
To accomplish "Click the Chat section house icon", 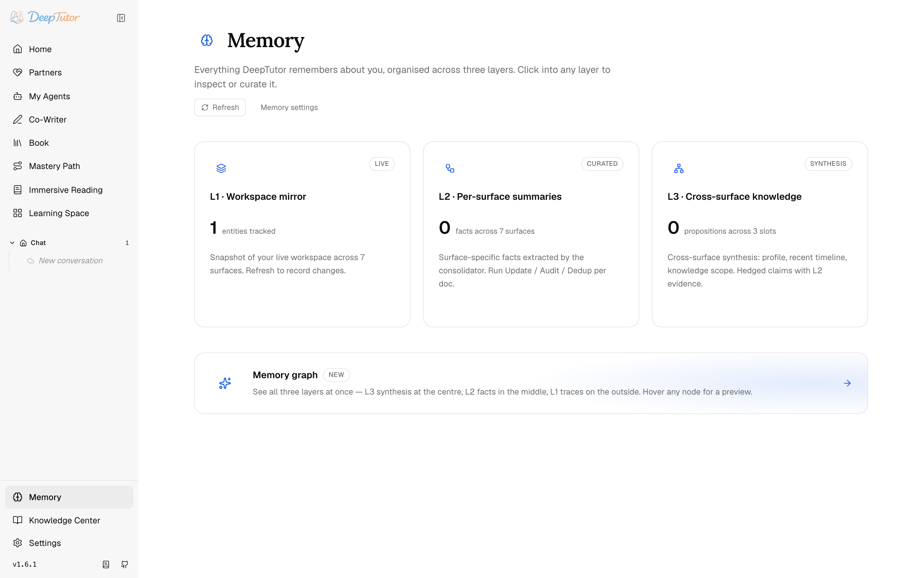I will [x=23, y=243].
